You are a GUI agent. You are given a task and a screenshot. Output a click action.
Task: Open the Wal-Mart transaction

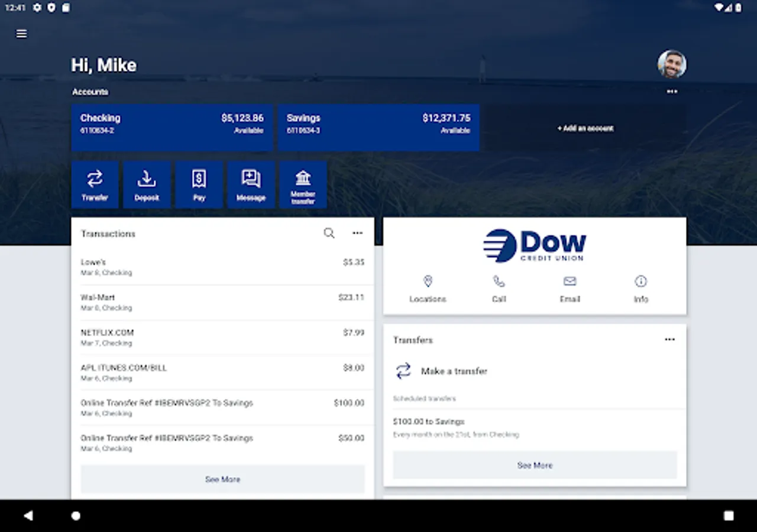[222, 303]
